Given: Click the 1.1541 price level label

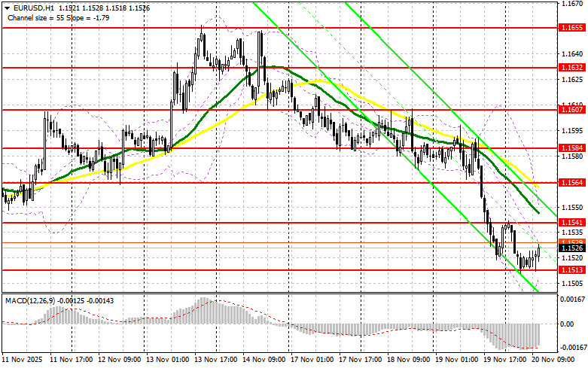Looking at the screenshot, I should click(x=572, y=223).
